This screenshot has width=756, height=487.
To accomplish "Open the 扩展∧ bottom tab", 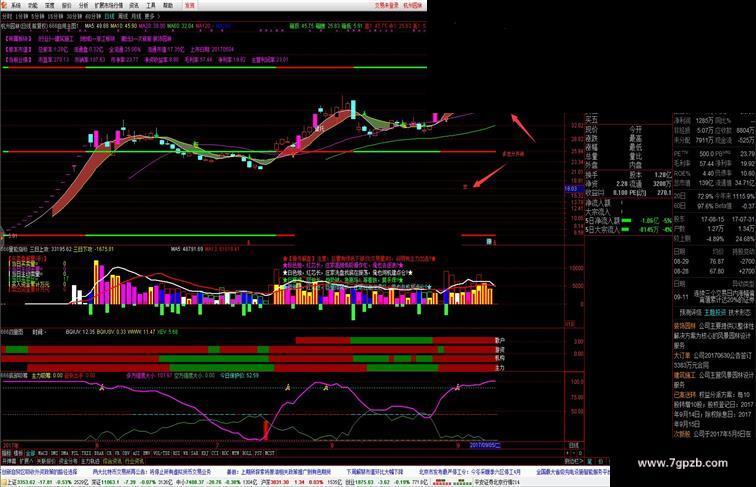I will [26, 461].
